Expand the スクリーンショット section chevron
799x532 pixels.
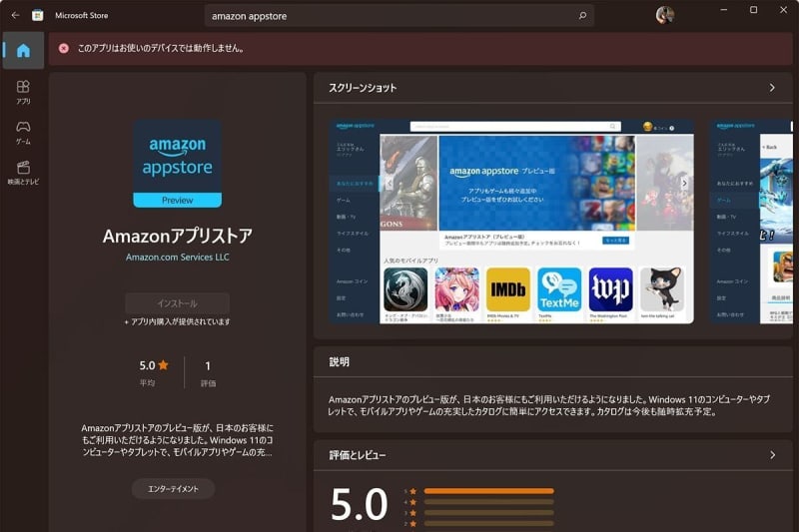(772, 88)
